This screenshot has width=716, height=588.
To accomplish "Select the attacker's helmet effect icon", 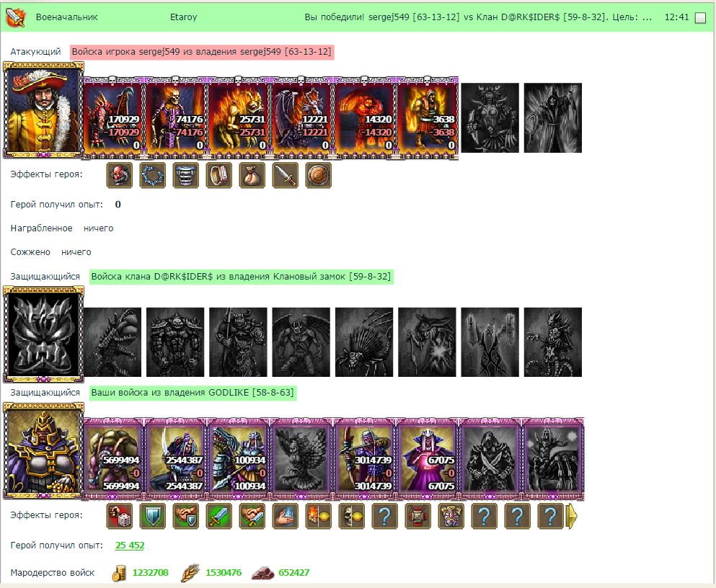I will [120, 175].
